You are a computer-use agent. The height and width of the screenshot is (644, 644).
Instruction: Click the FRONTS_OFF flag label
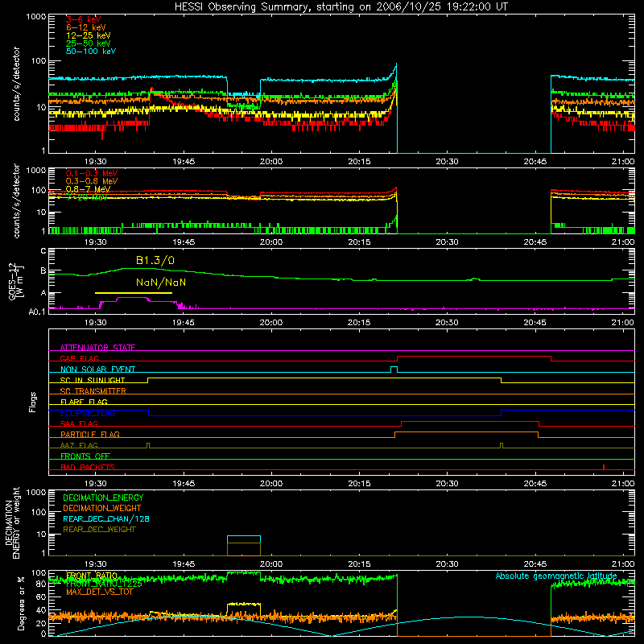(x=85, y=456)
